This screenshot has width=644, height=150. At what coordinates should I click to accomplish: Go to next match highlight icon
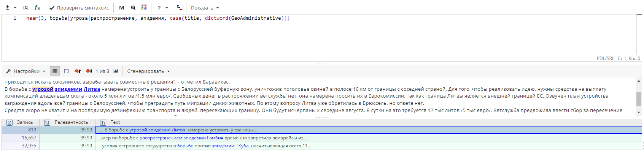[89, 71]
